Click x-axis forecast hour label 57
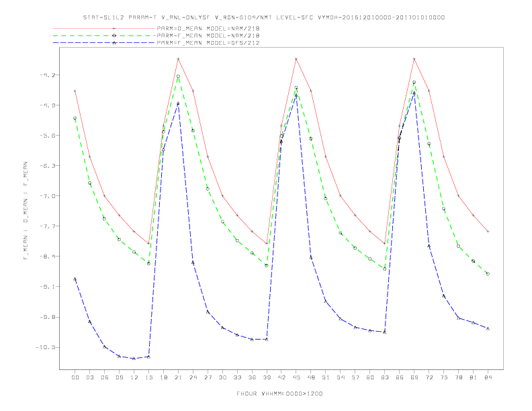The width and height of the screenshot is (532, 411). click(x=355, y=377)
